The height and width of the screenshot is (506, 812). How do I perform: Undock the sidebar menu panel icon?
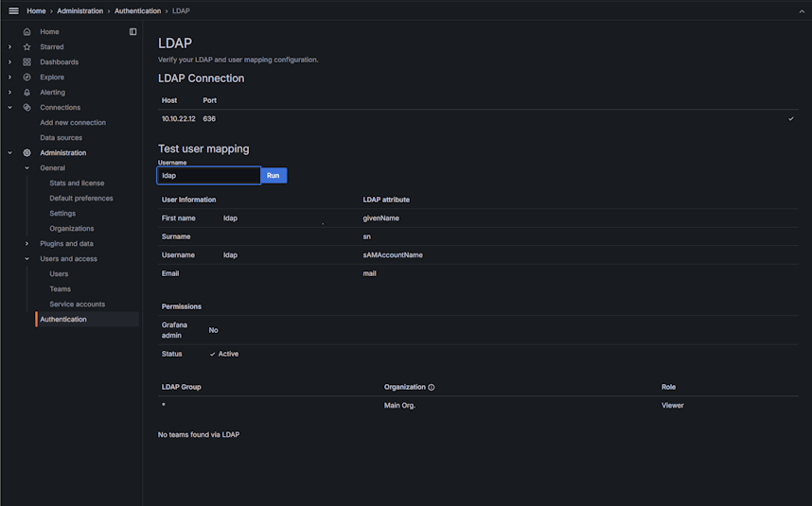click(132, 32)
